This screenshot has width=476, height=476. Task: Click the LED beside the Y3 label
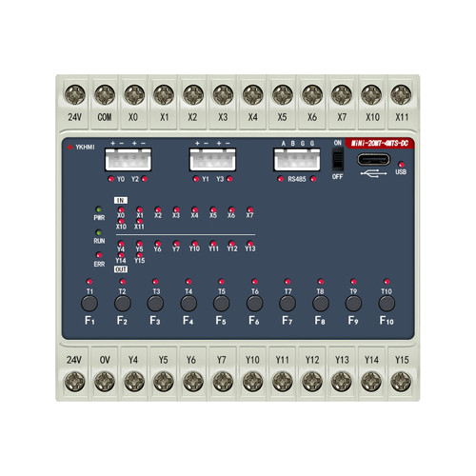click(x=229, y=179)
